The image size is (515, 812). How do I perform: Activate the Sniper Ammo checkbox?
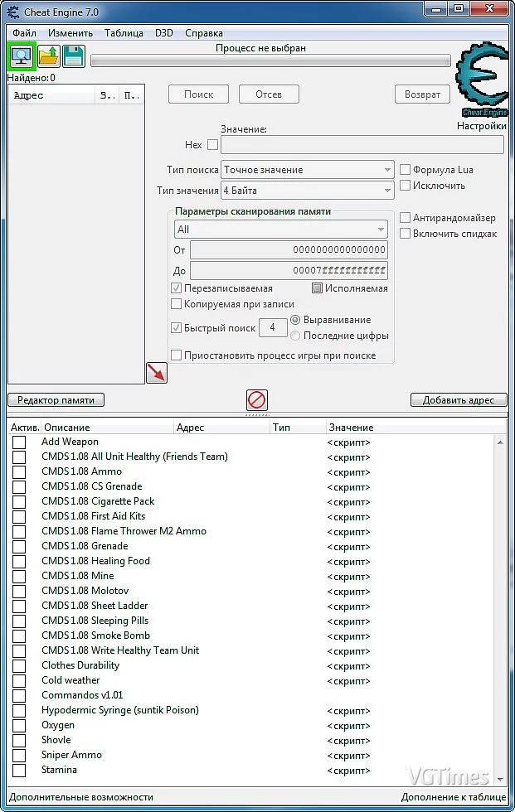click(19, 755)
